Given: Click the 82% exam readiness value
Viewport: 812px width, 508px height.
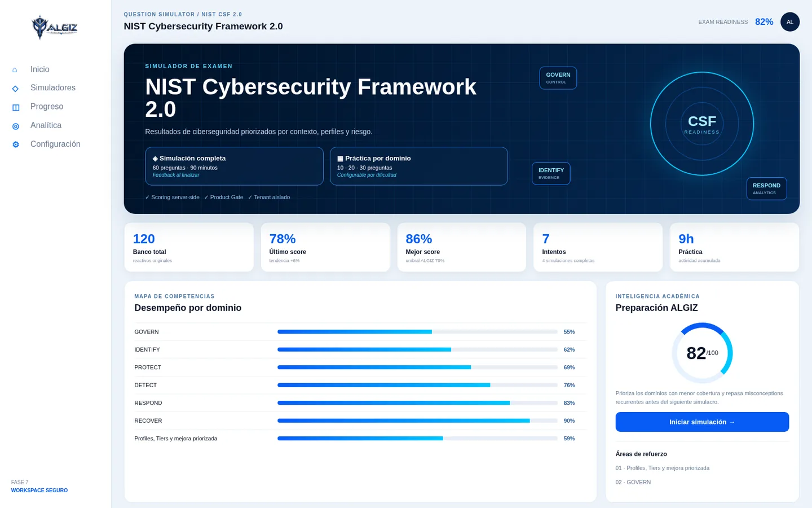Looking at the screenshot, I should pyautogui.click(x=764, y=22).
